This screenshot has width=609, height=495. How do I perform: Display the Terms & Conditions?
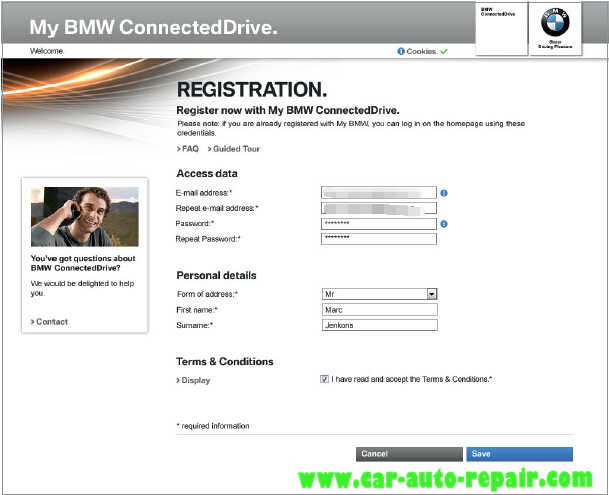pyautogui.click(x=193, y=380)
